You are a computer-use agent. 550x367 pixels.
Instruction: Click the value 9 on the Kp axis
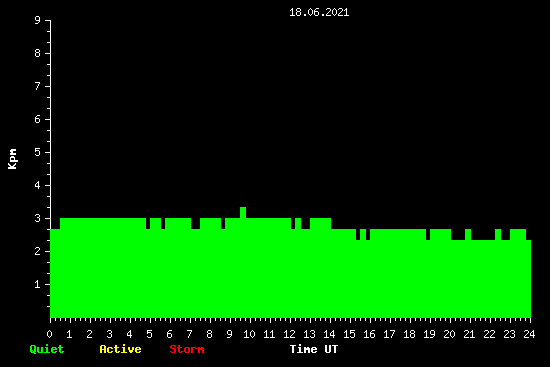click(38, 20)
